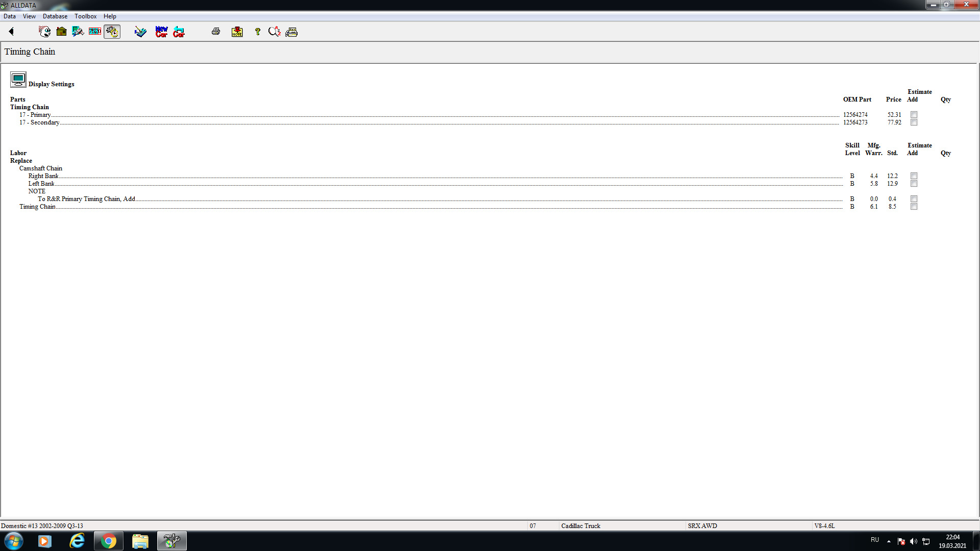Click the parts and labor gears-clock icon
980x551 pixels.
pos(112,32)
